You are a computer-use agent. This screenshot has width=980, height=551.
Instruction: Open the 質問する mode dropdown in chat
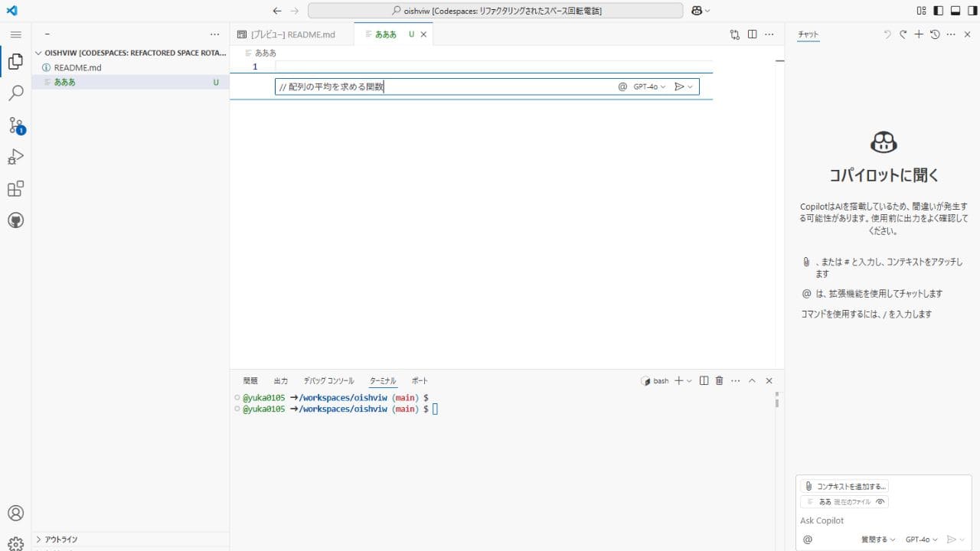click(x=877, y=540)
